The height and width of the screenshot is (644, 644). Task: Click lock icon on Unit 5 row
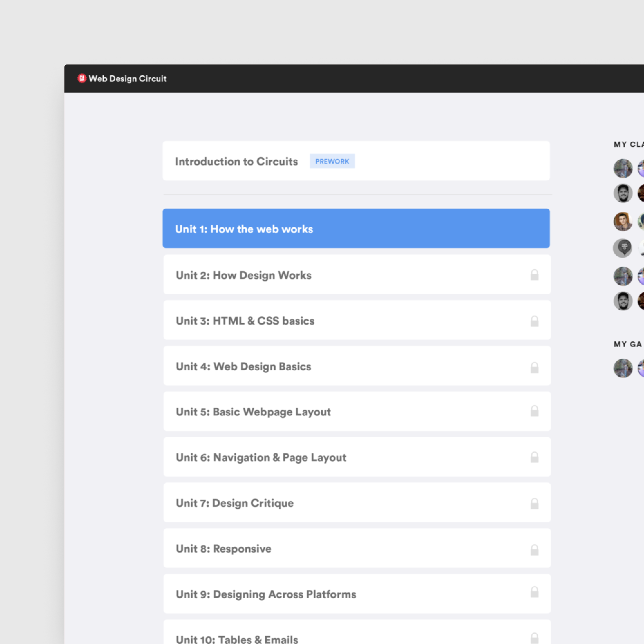click(x=534, y=411)
